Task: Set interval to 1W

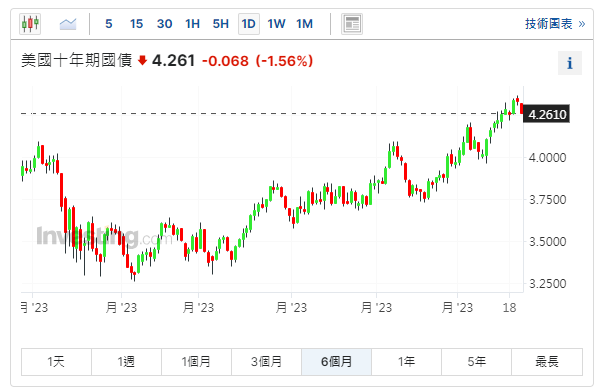Action: click(276, 24)
